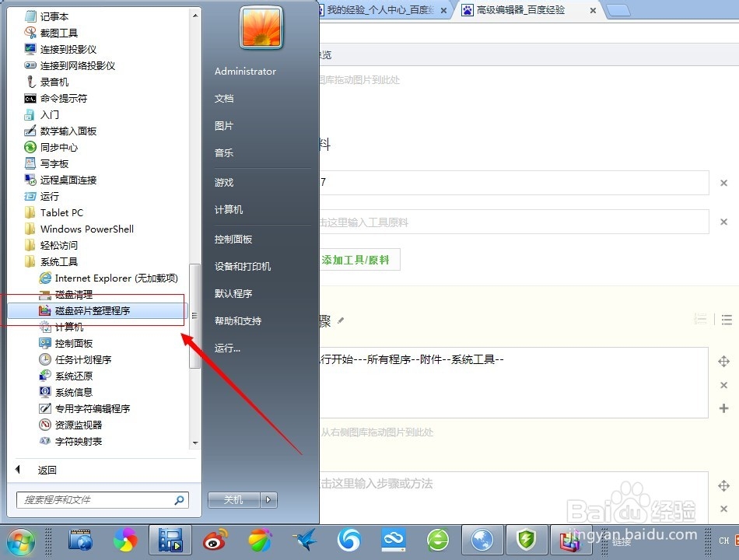
Task: Open 同步中心 sync center
Action: 51,147
